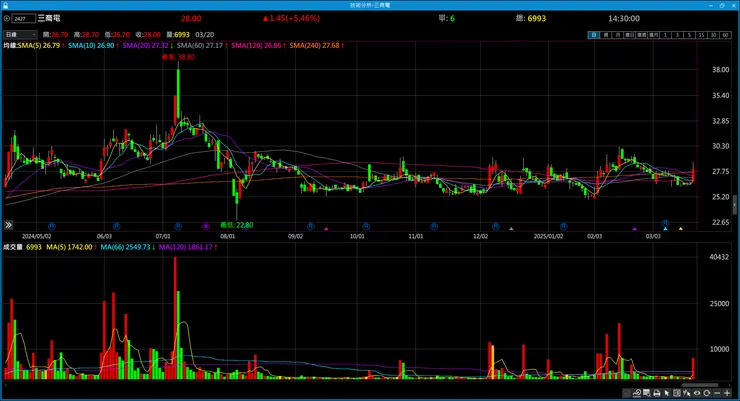Click the yellow triangle marker after 03/03
This screenshot has width=740, height=401.
click(x=681, y=228)
